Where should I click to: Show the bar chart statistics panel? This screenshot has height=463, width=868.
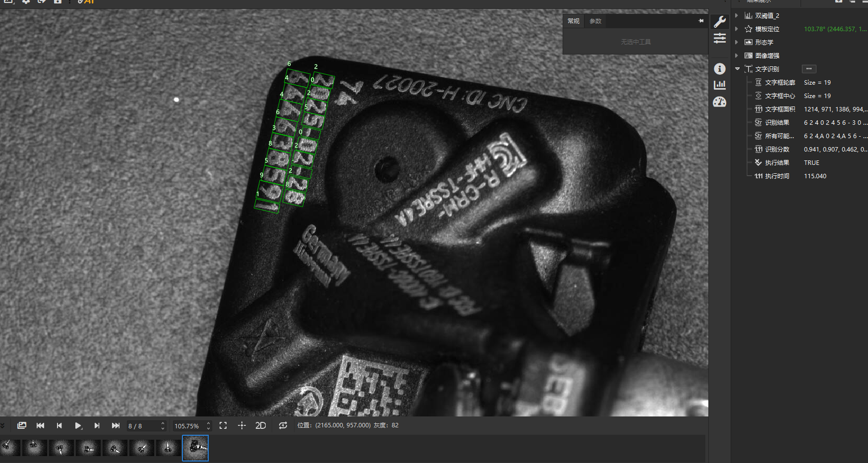click(x=720, y=85)
